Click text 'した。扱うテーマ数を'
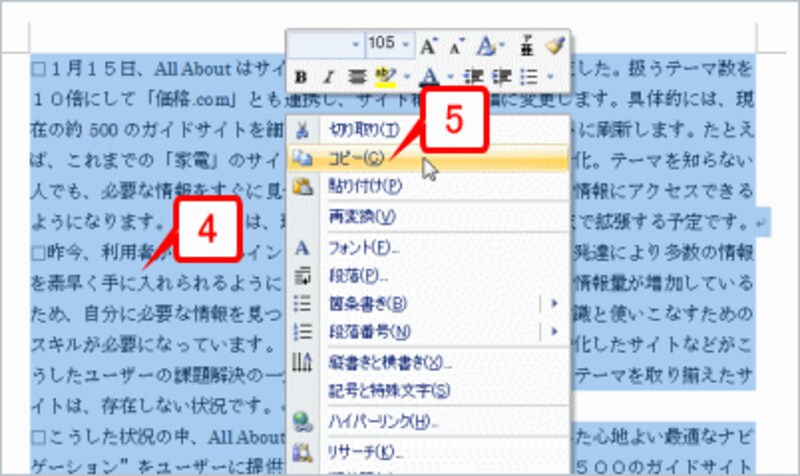800x476 pixels. click(663, 69)
